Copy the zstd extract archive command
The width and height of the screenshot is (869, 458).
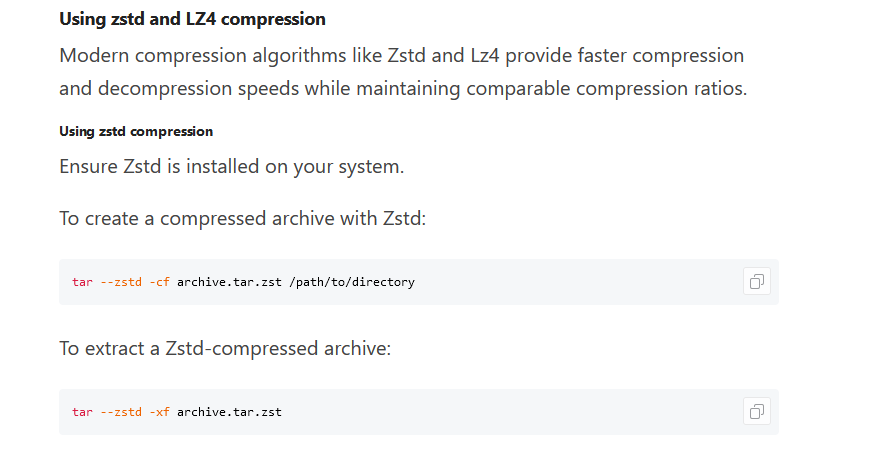(x=756, y=411)
